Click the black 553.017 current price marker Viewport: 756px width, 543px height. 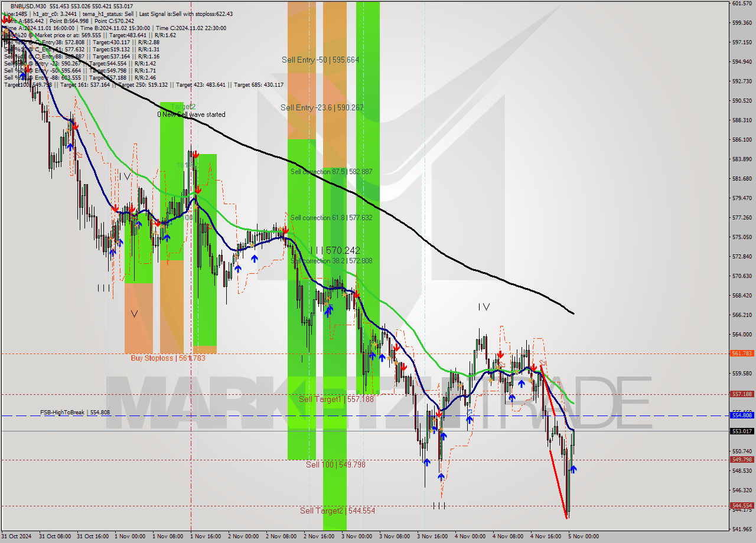pyautogui.click(x=742, y=431)
